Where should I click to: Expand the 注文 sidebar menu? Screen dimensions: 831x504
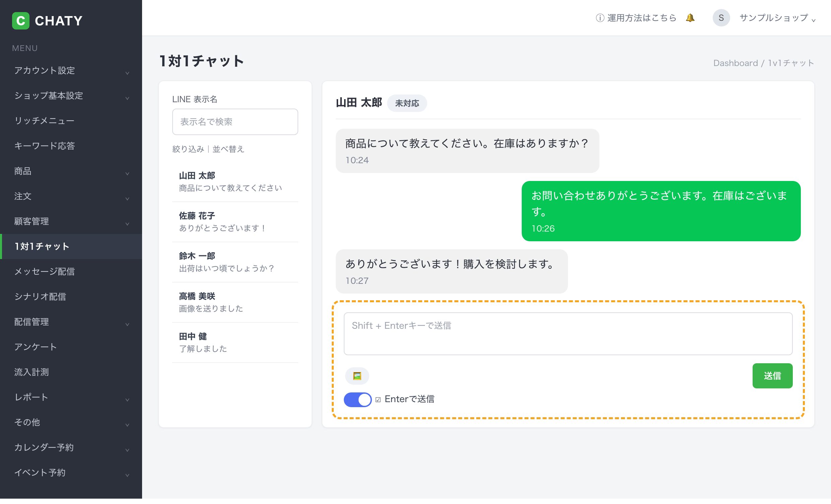(x=71, y=196)
